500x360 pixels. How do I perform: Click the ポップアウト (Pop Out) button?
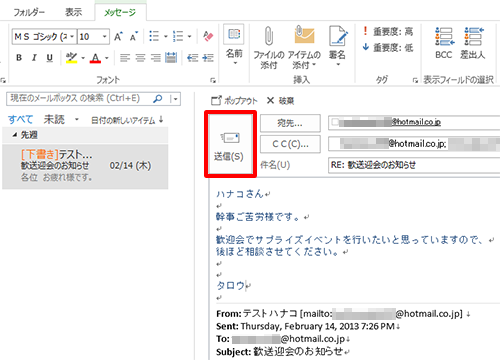click(234, 100)
